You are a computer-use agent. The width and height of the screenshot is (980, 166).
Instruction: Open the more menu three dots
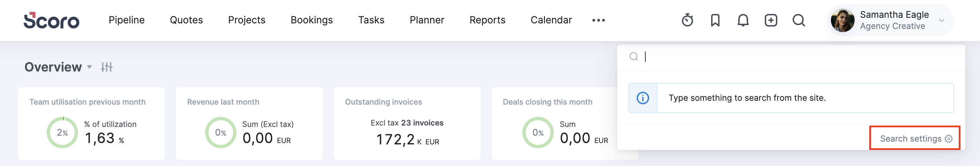point(598,20)
